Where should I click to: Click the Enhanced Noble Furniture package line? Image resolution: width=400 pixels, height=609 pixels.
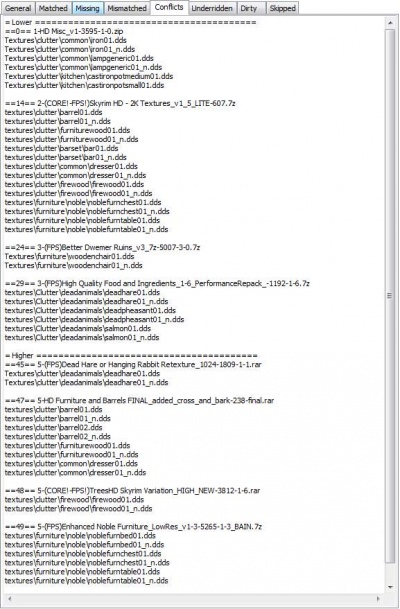133,527
